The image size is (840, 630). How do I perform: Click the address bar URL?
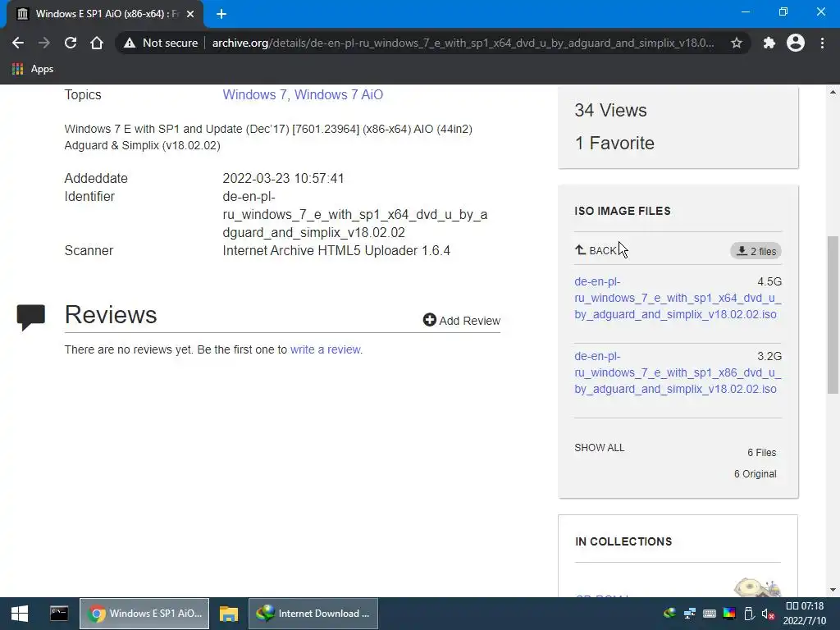(463, 43)
